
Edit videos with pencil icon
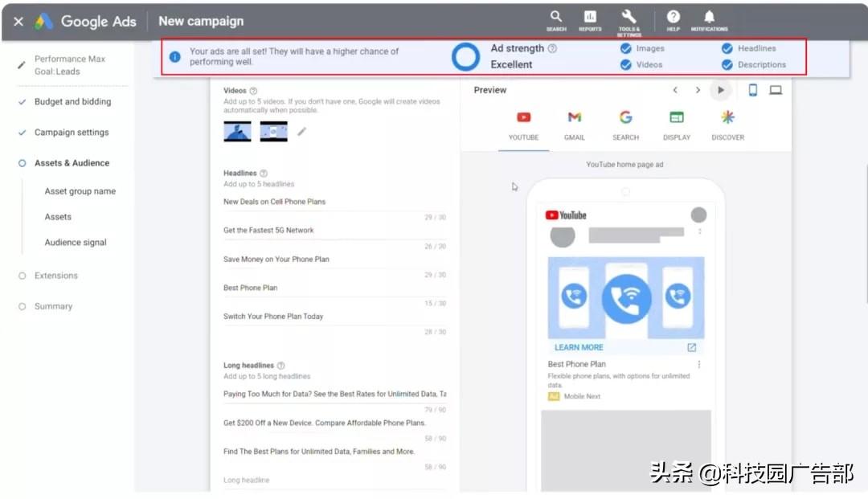[301, 132]
